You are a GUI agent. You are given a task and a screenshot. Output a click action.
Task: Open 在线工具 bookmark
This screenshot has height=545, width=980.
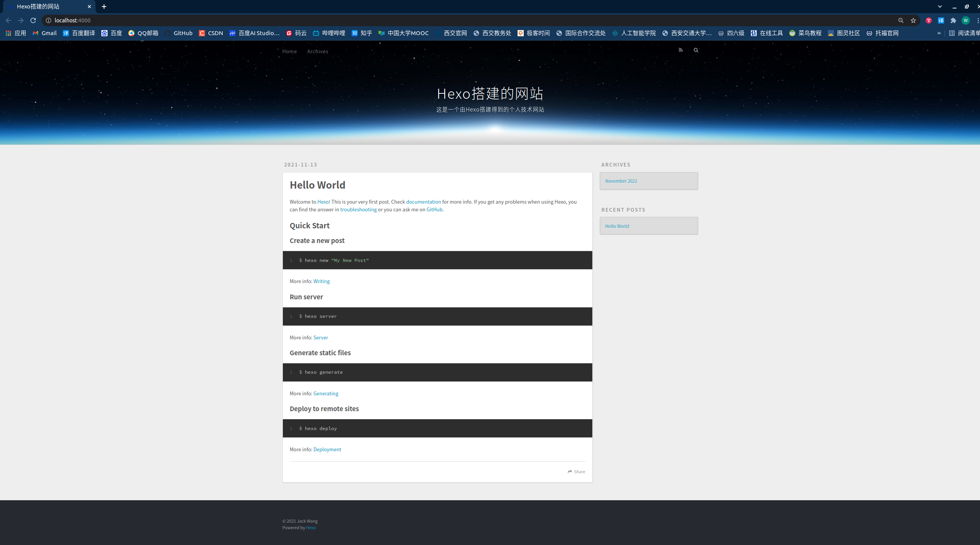coord(767,33)
